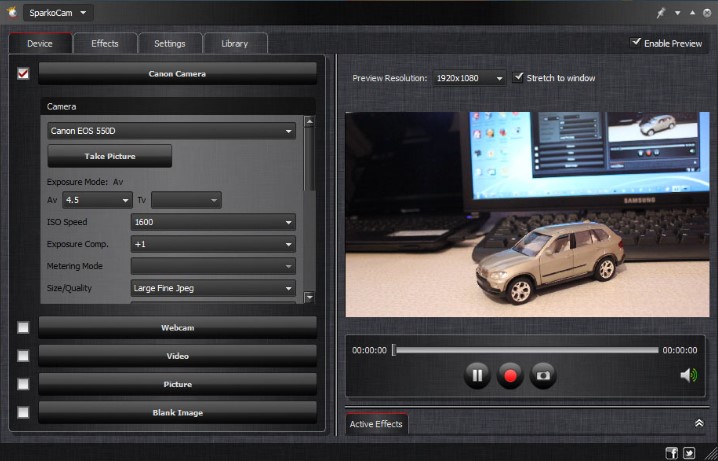
Task: Mute audio with the speaker icon
Action: coord(688,375)
